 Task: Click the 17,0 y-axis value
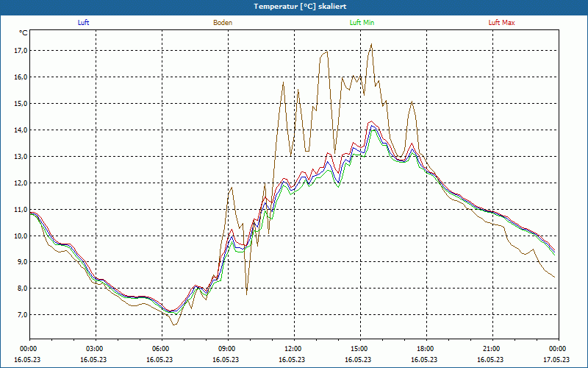click(x=21, y=51)
